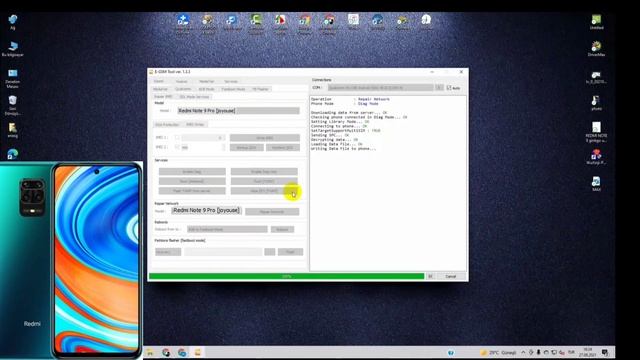Open the green square shortcut in top icon row
The width and height of the screenshot is (640, 360).
pos(256,23)
